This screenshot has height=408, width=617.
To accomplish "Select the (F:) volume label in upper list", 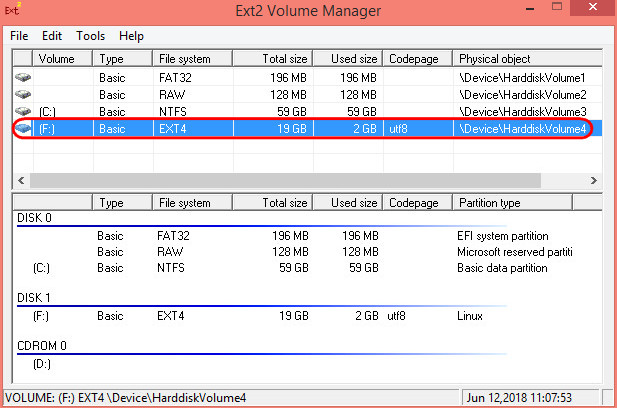I will pos(47,129).
